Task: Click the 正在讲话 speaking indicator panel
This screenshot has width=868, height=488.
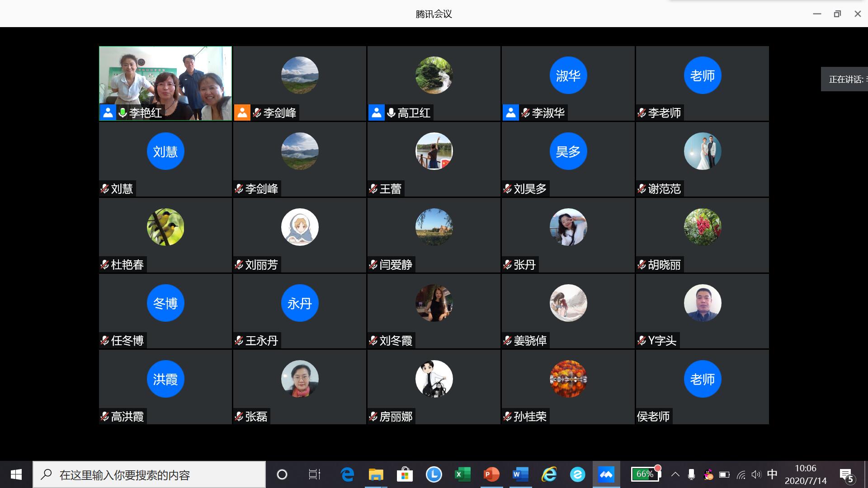Action: click(x=844, y=80)
